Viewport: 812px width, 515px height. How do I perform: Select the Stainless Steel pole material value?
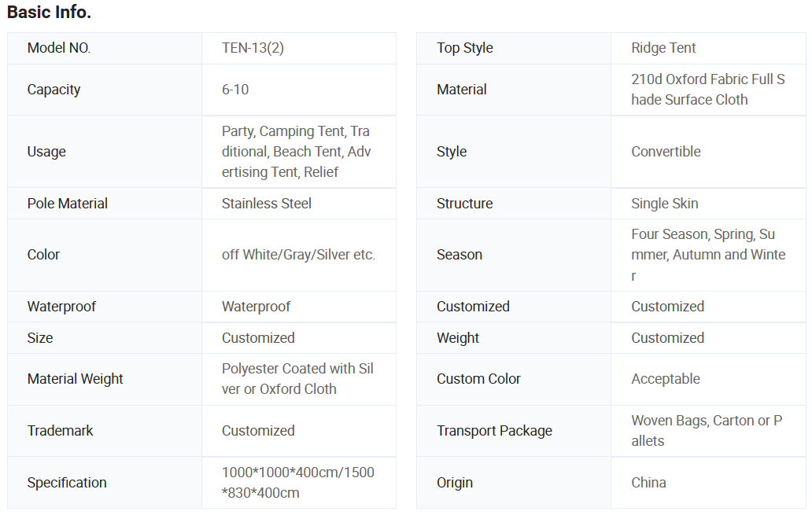tap(267, 204)
